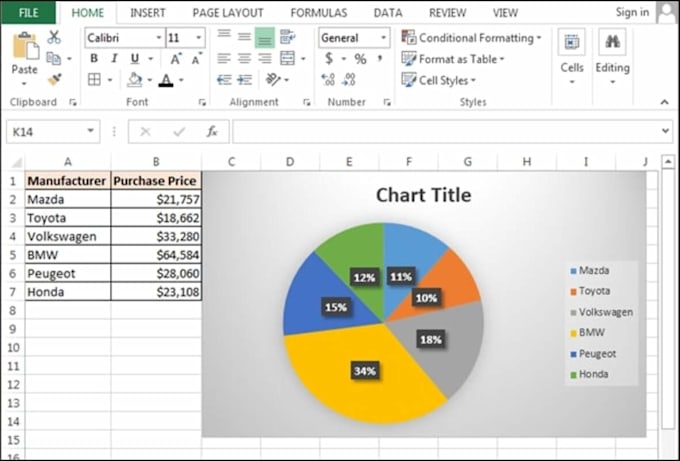Open the Underline style arrow
The width and height of the screenshot is (680, 461).
click(151, 59)
